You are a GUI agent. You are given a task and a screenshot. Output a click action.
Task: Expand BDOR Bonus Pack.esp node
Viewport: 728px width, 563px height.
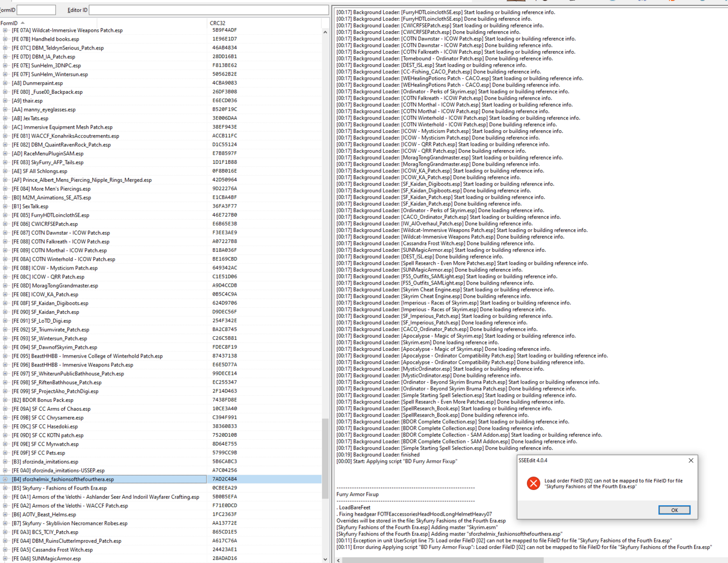pos(5,400)
